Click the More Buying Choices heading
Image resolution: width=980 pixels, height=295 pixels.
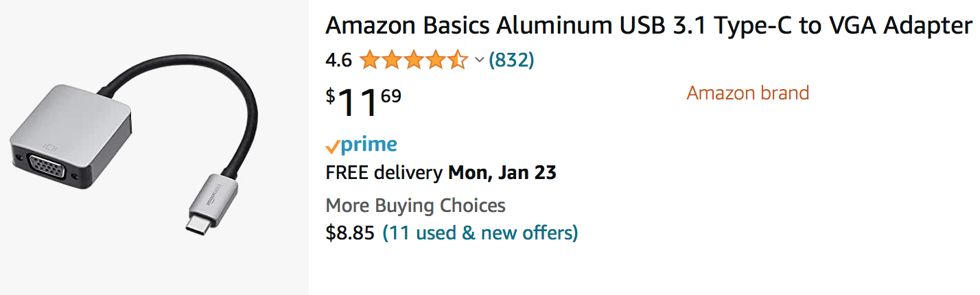415,205
